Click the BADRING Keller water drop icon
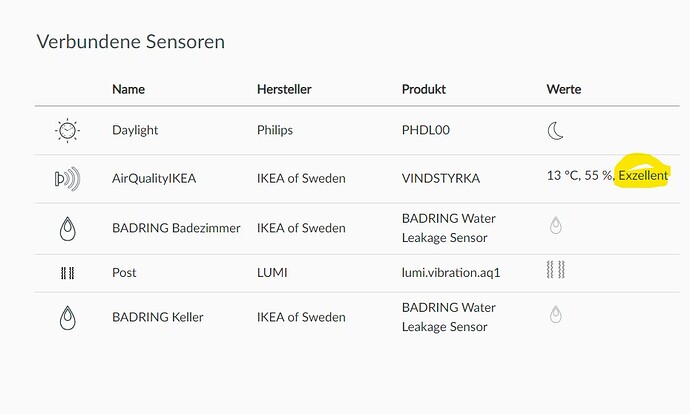 pyautogui.click(x=67, y=317)
